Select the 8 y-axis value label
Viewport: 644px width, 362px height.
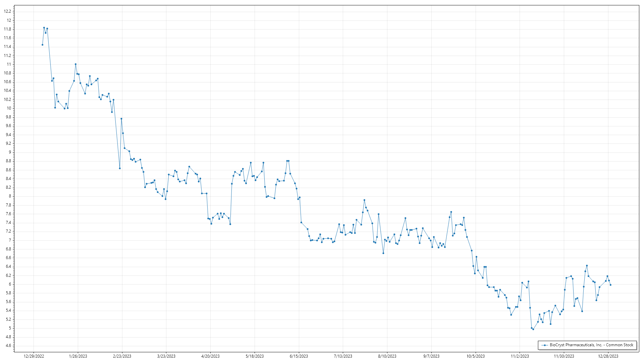[x=10, y=196]
